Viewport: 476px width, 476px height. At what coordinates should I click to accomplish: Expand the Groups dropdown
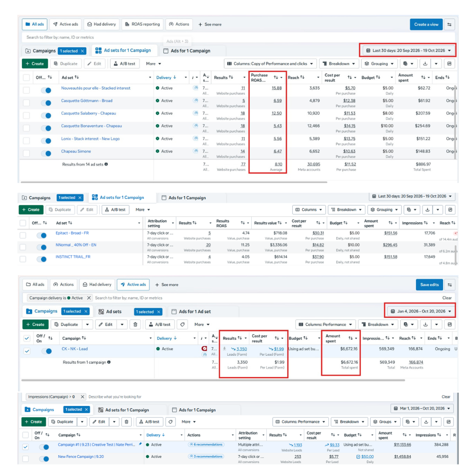pos(385,422)
